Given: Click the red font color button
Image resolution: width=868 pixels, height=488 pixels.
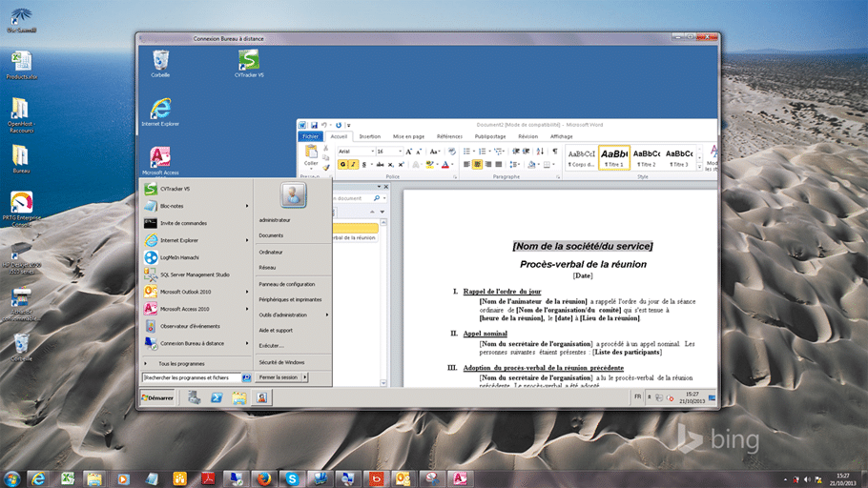Looking at the screenshot, I should [445, 164].
